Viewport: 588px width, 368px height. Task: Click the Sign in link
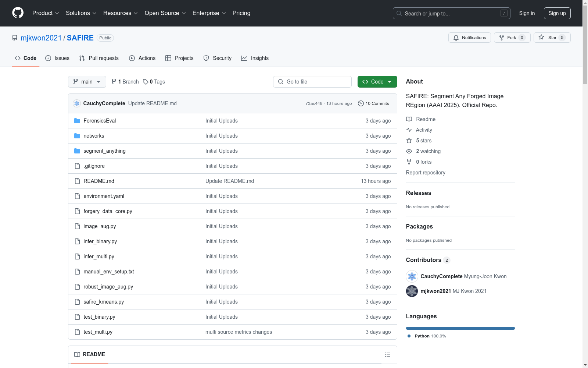pos(527,13)
